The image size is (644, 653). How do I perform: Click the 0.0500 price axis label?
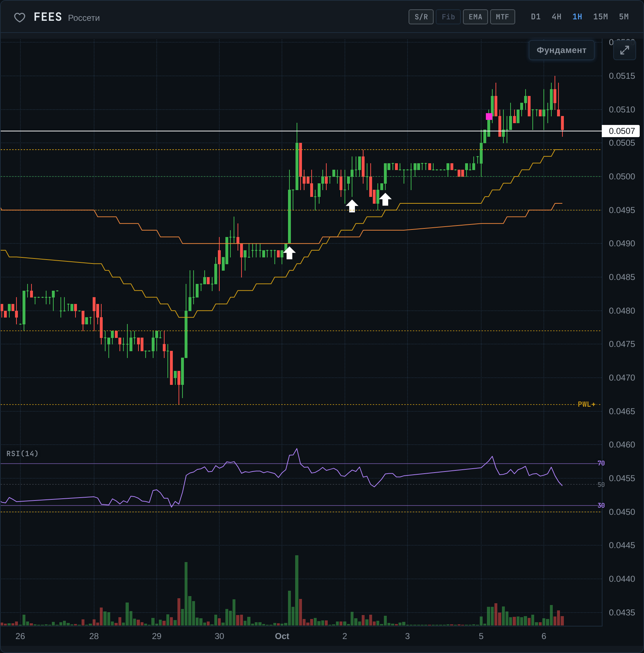(x=622, y=176)
